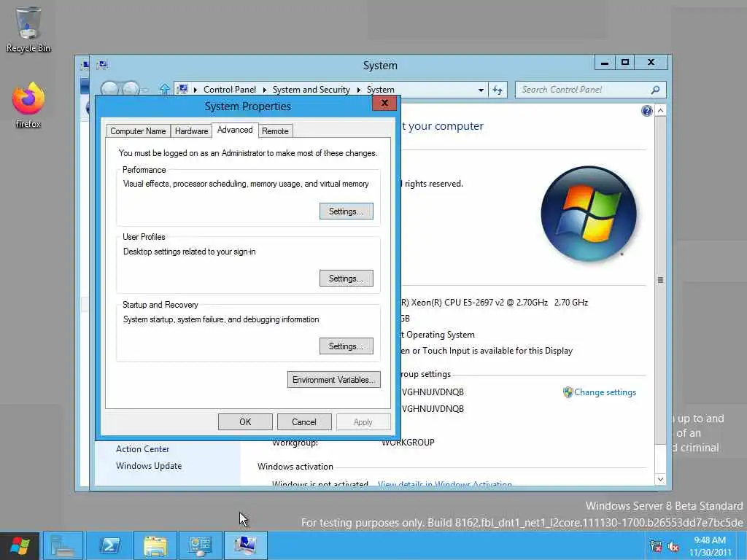Click the network status tray icon
This screenshot has height=560, width=747.
tap(656, 546)
